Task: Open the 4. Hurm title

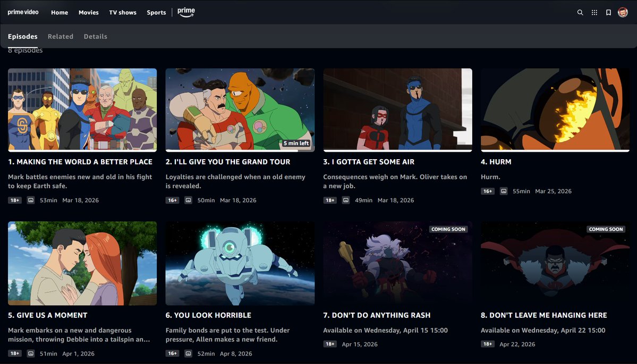Action: pyautogui.click(x=496, y=162)
